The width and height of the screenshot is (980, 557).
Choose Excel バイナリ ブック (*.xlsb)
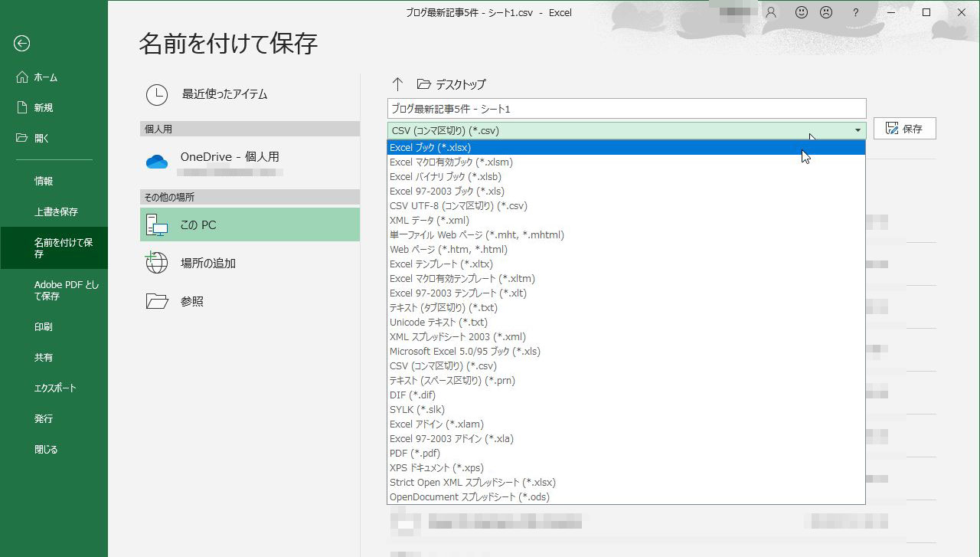[626, 177]
